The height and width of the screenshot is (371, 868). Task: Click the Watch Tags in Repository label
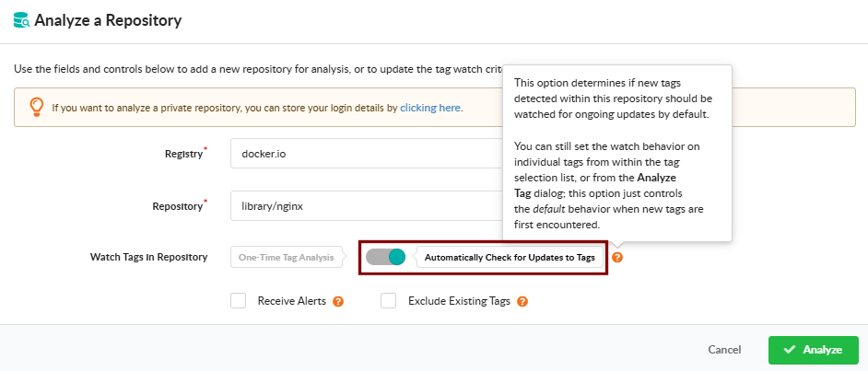pos(149,257)
